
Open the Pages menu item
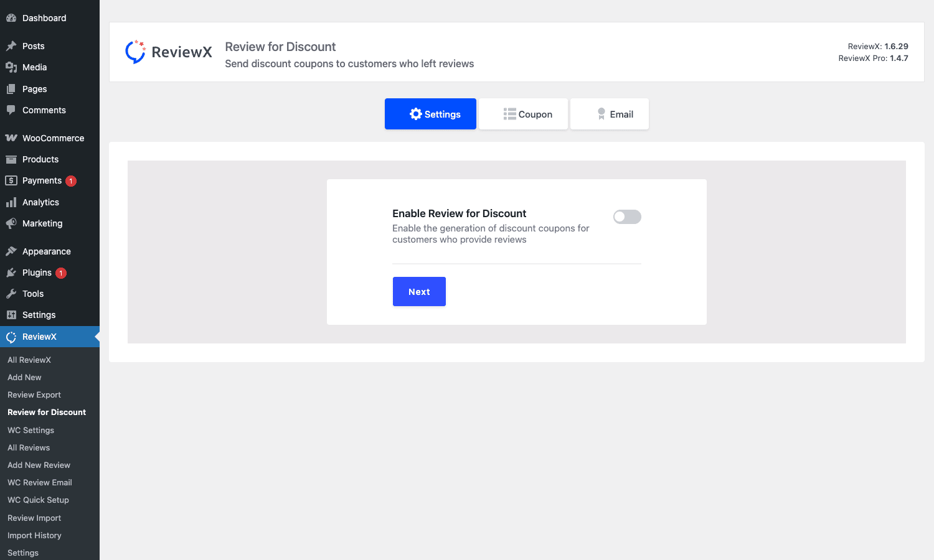pos(50,89)
